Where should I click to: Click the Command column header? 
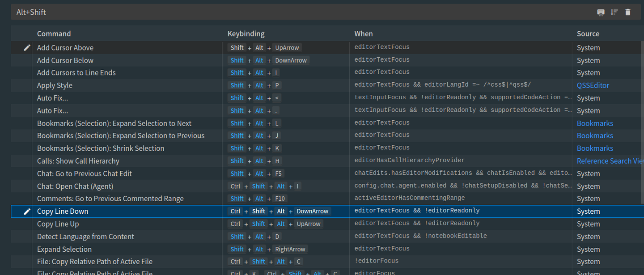click(x=54, y=34)
